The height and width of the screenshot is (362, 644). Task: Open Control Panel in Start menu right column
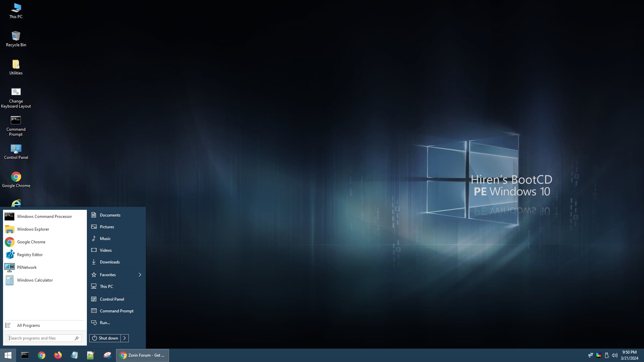coord(116,299)
